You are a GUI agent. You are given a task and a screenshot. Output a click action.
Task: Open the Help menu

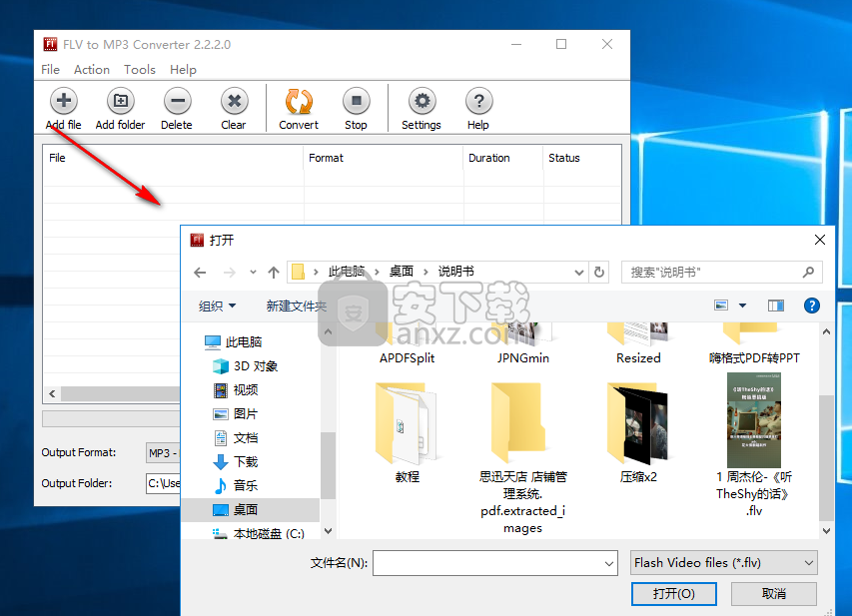coord(183,70)
